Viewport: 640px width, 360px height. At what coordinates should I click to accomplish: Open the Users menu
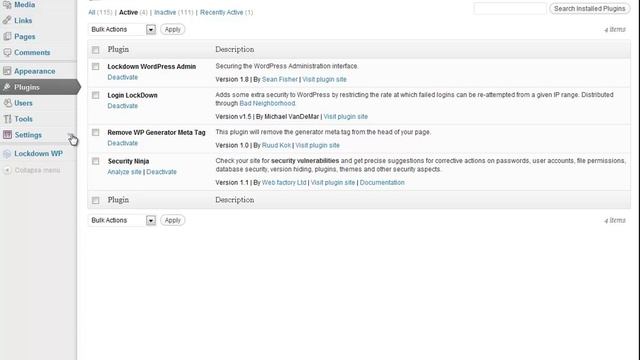pyautogui.click(x=23, y=103)
